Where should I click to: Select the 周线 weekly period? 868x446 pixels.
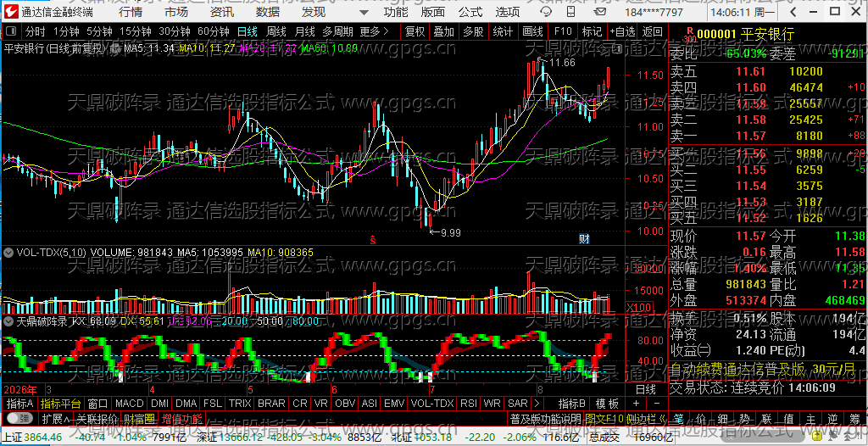275,31
